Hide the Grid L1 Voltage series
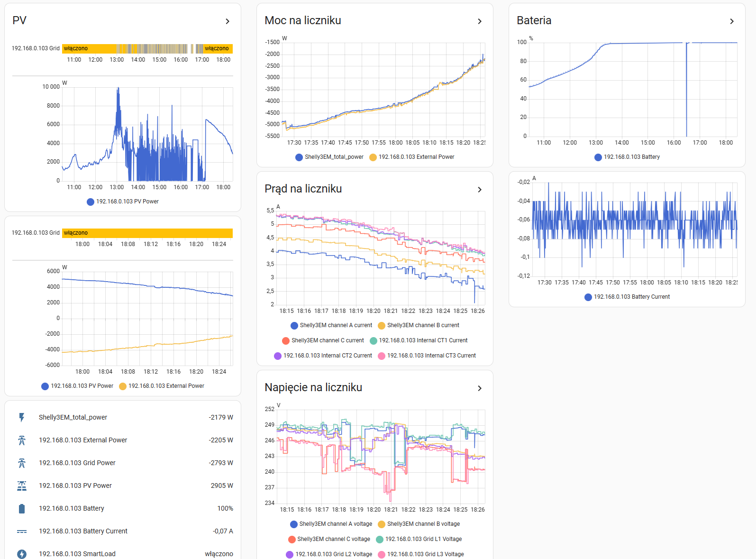Viewport: 756px width, 559px height. (419, 539)
